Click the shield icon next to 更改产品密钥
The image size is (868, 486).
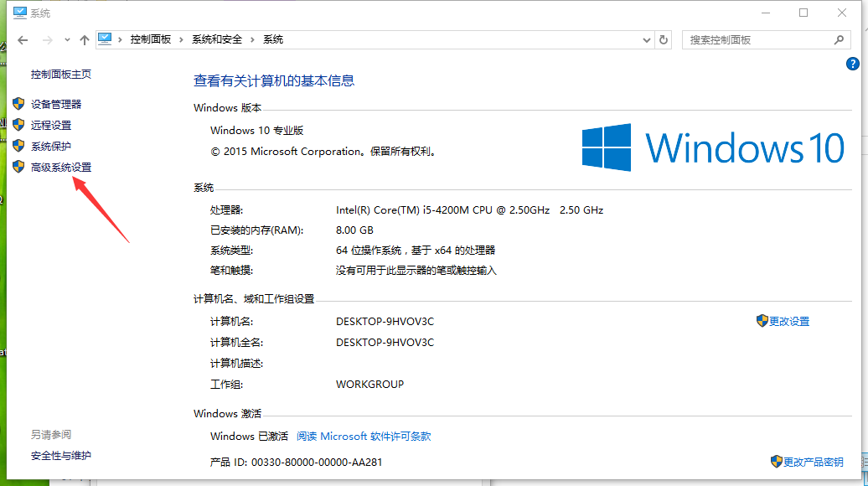(776, 461)
